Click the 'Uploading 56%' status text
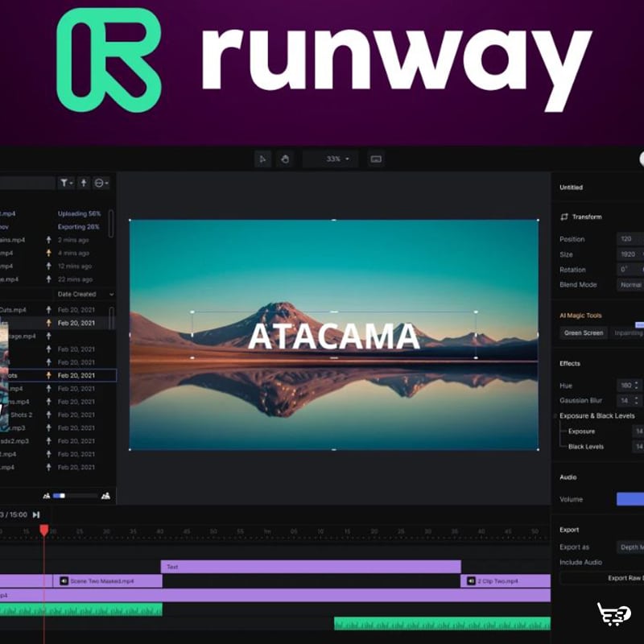 (79, 213)
